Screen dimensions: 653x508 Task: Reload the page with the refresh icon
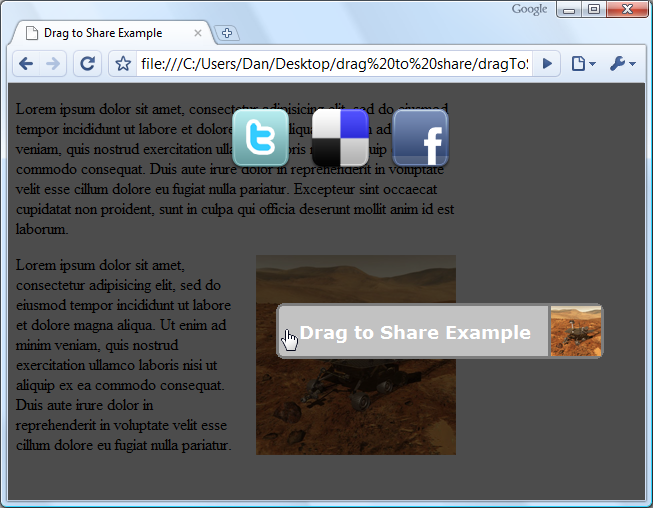pyautogui.click(x=87, y=64)
